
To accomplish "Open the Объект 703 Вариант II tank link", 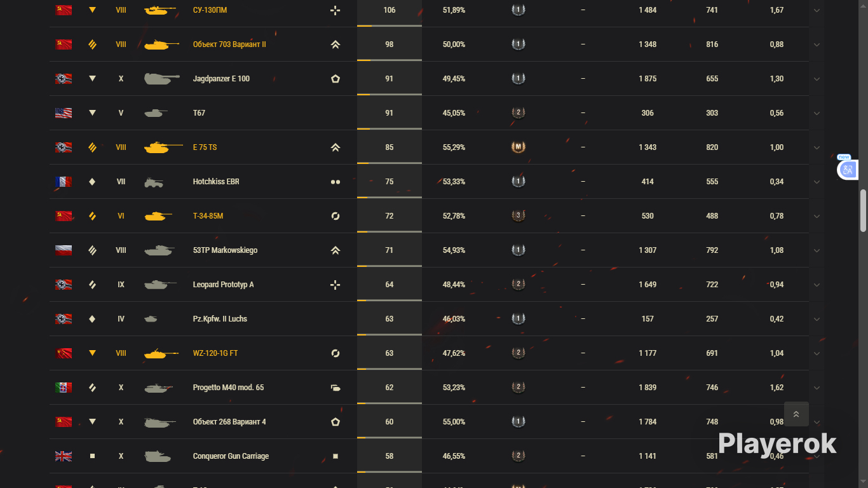I will (229, 44).
